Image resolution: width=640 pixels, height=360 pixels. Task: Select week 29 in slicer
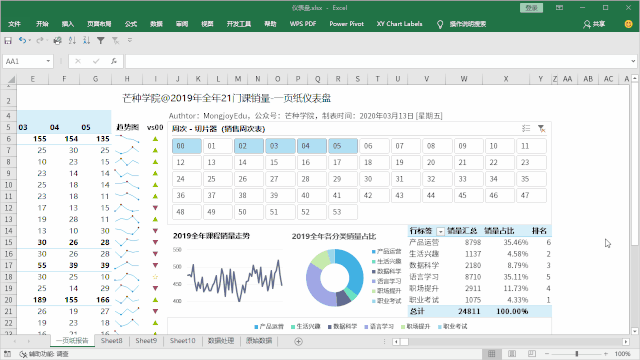point(343,179)
